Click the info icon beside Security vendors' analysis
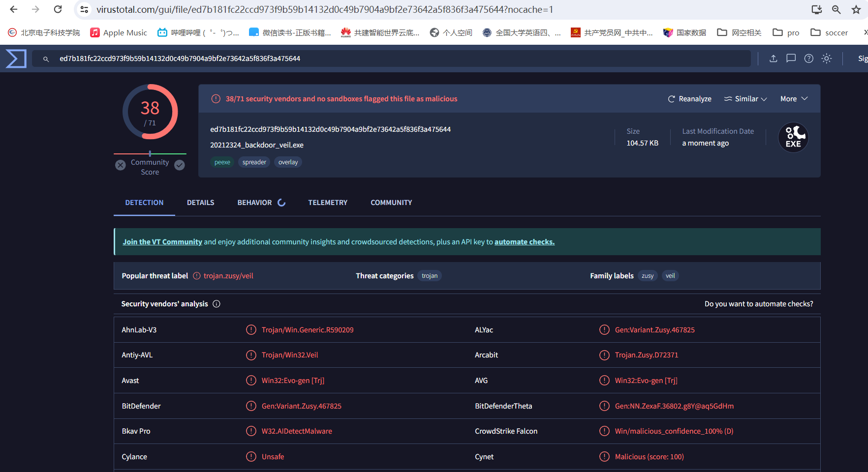The height and width of the screenshot is (472, 868). click(x=217, y=304)
